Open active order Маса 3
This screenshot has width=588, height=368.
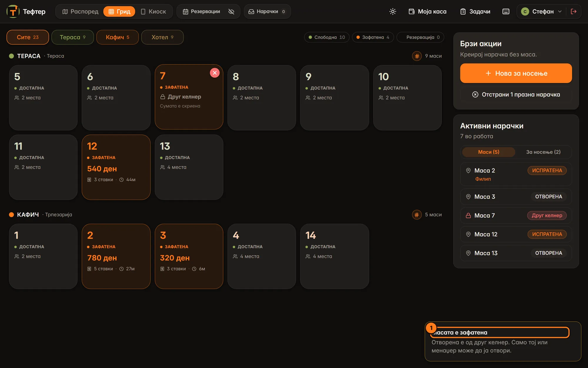[516, 197]
